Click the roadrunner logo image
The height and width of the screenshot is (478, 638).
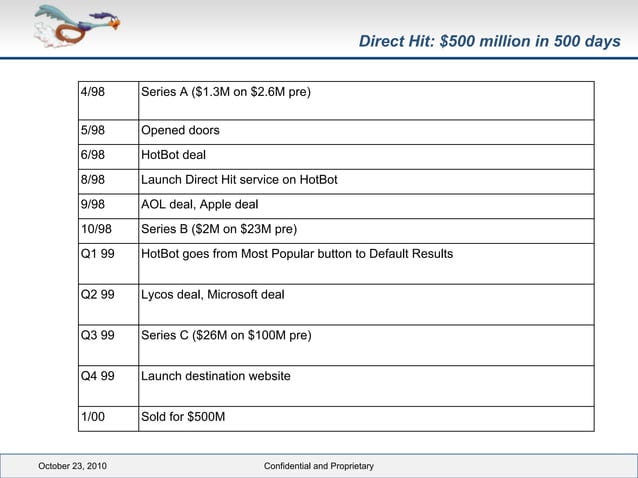click(x=76, y=26)
